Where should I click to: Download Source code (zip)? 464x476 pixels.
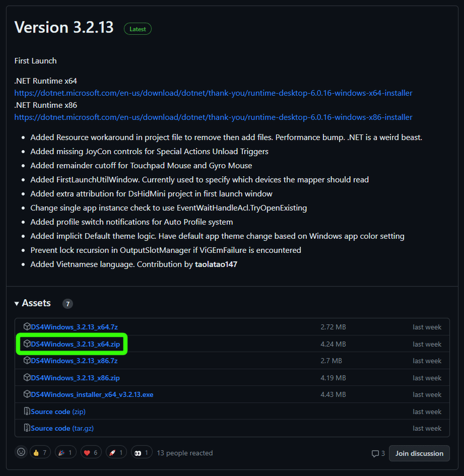tap(58, 411)
